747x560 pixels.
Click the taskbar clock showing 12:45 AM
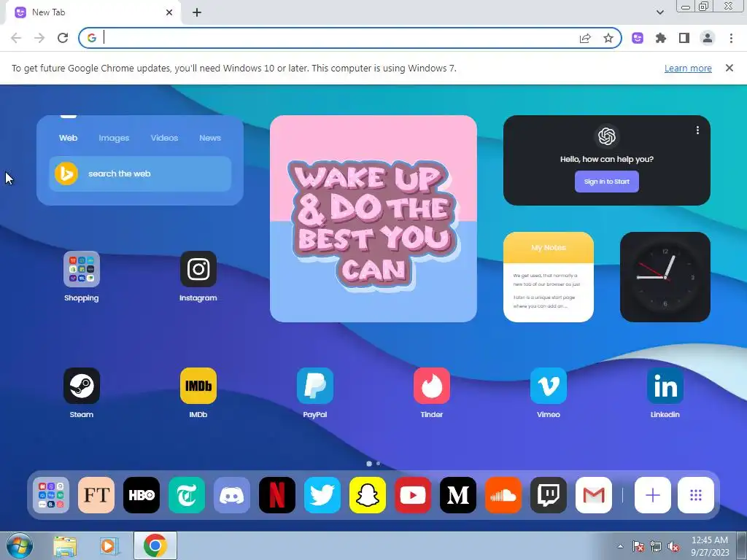click(x=710, y=545)
